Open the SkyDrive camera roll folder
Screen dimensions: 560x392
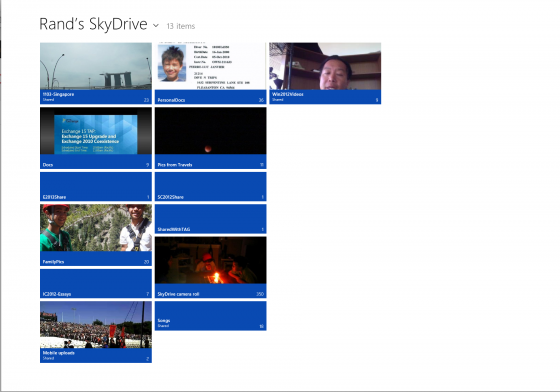(210, 267)
